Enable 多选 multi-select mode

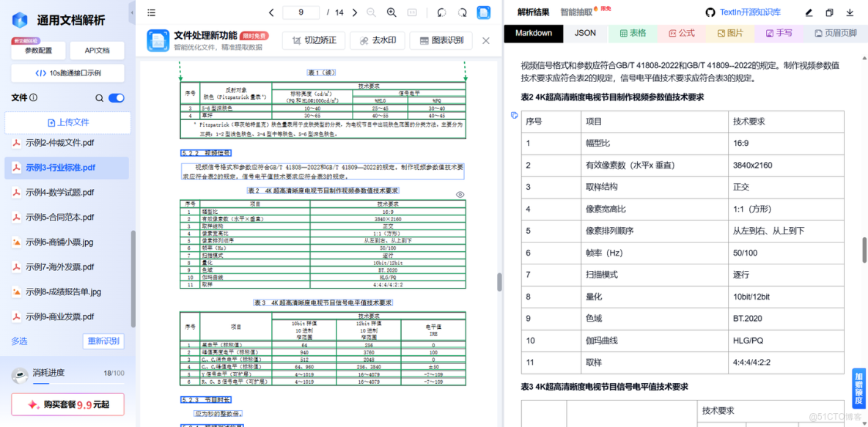click(x=21, y=342)
